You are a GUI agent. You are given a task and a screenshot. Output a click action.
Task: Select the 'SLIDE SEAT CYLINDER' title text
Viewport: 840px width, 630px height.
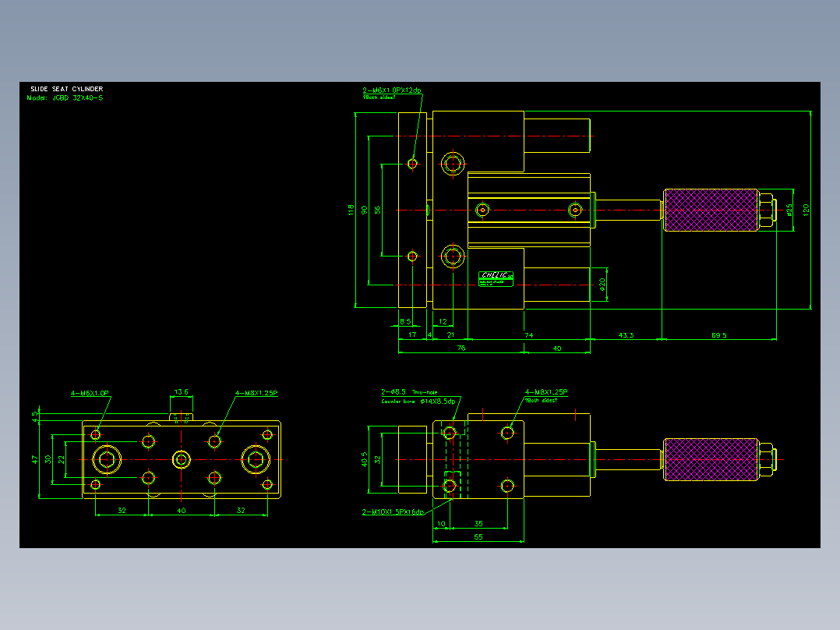point(66,89)
